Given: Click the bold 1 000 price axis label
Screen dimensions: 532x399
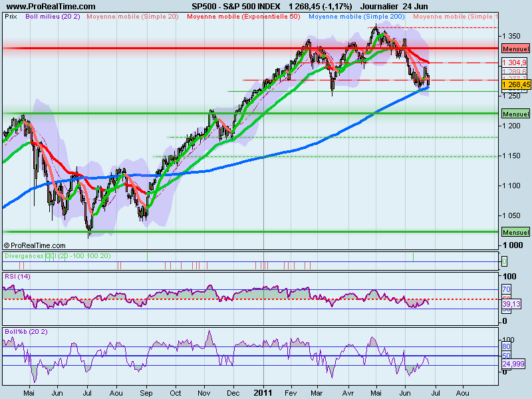Looking at the screenshot, I should [512, 245].
